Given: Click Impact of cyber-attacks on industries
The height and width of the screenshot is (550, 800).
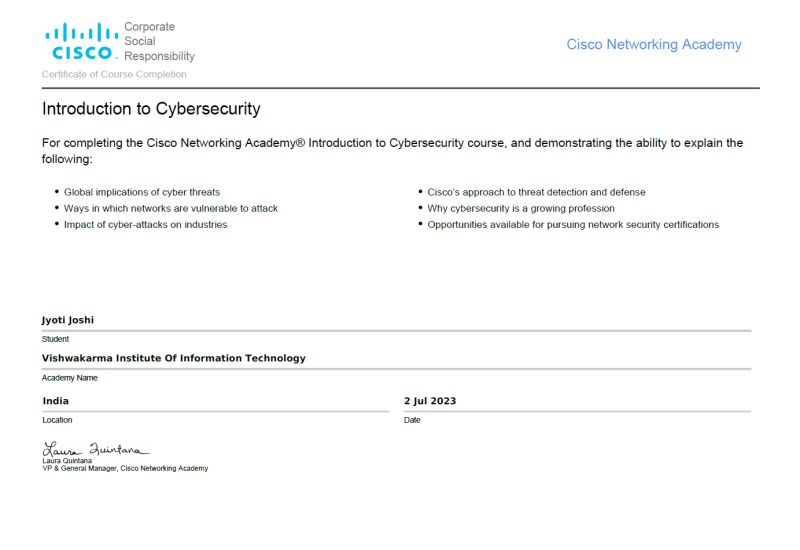Looking at the screenshot, I should [145, 224].
